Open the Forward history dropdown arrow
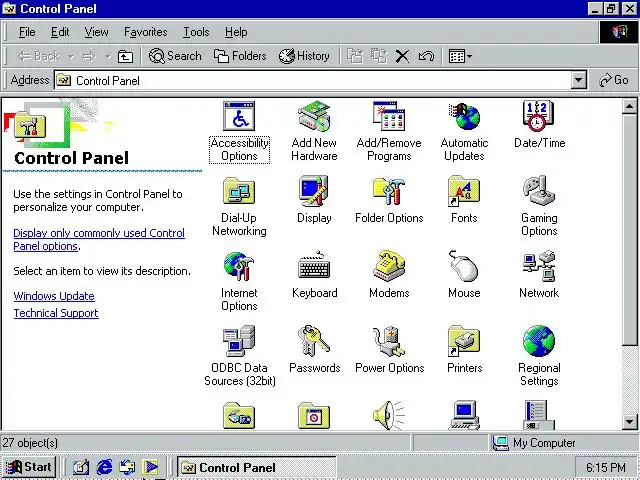640x480 pixels. coord(107,56)
